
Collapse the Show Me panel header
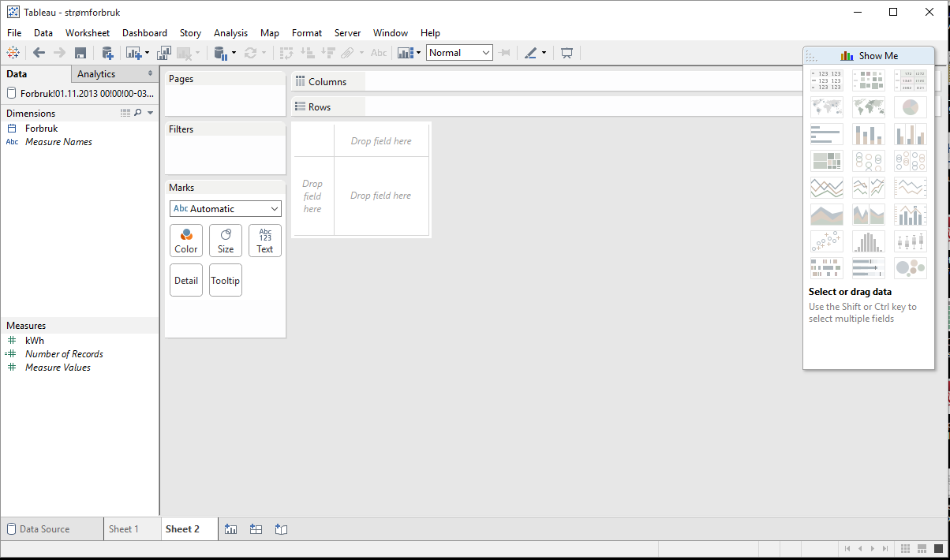[x=869, y=56]
